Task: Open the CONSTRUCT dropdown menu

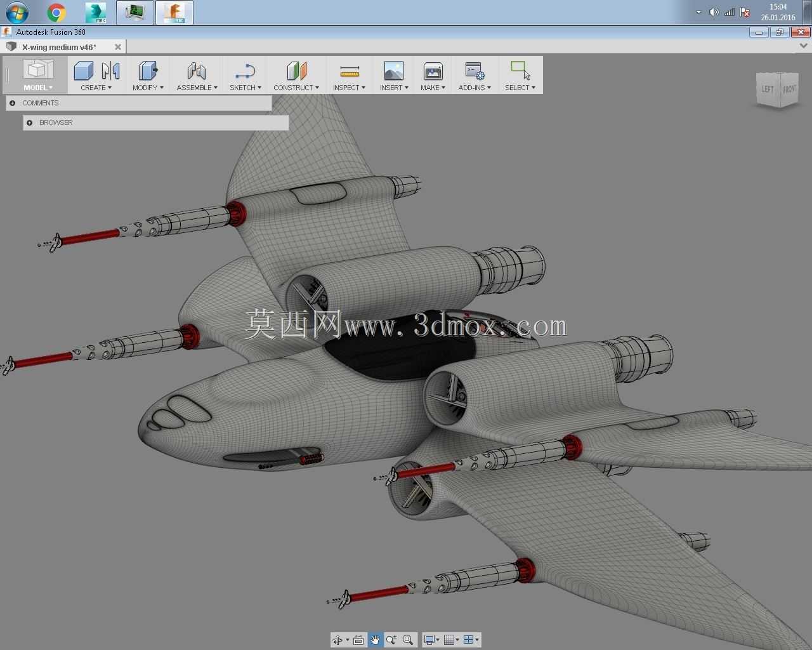Action: pos(296,88)
